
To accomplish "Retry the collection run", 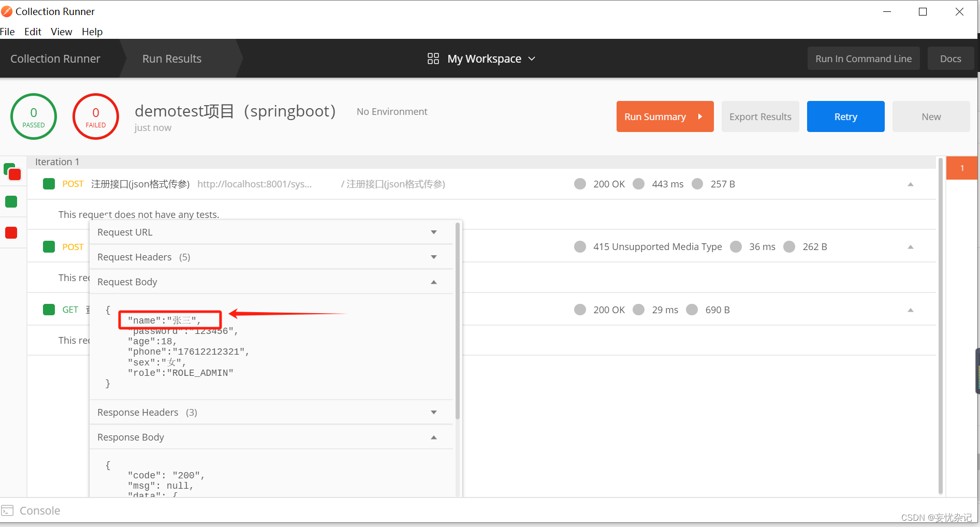I will coord(845,116).
